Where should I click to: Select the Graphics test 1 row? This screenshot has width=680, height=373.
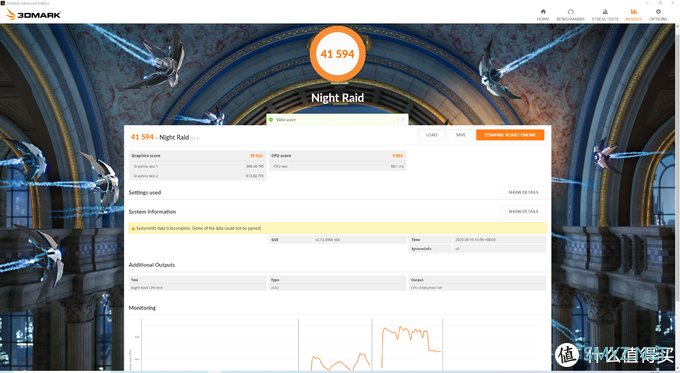coord(197,166)
